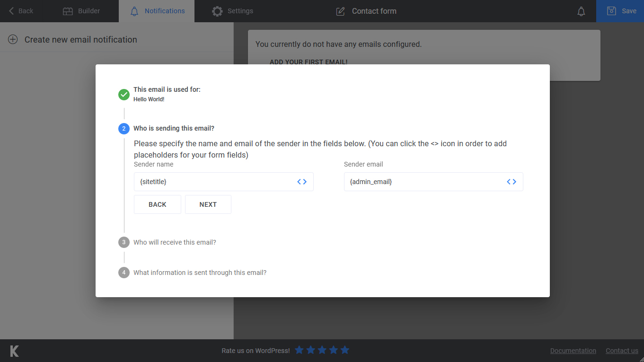Click the Save floppy disk icon

point(611,11)
